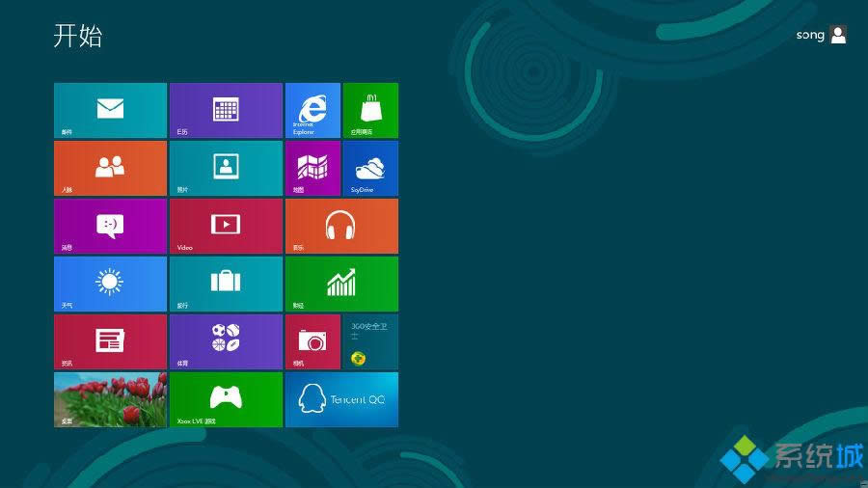The width and height of the screenshot is (868, 488).
Task: Launch the Tencent QQ tile
Action: point(341,399)
